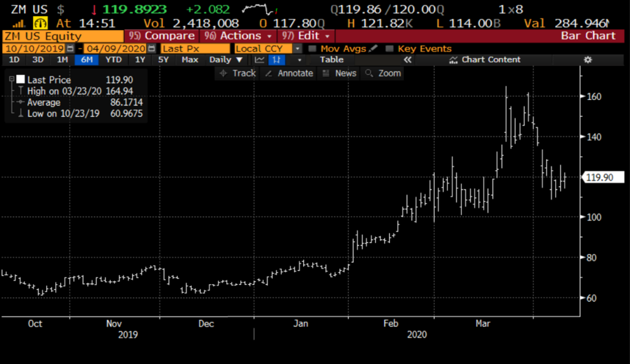Open the Actions menu

[x=238, y=36]
